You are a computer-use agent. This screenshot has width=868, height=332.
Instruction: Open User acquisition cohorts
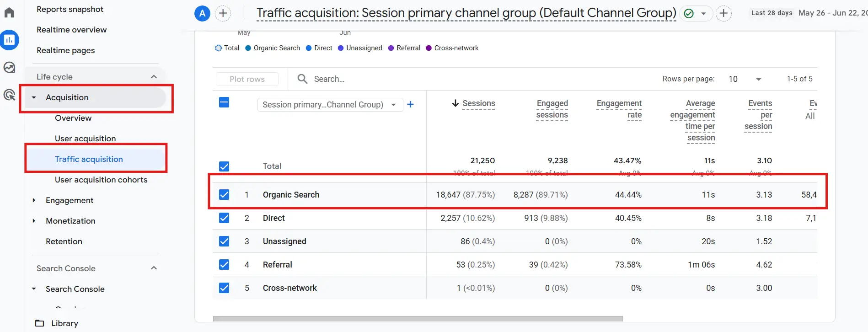click(x=101, y=180)
